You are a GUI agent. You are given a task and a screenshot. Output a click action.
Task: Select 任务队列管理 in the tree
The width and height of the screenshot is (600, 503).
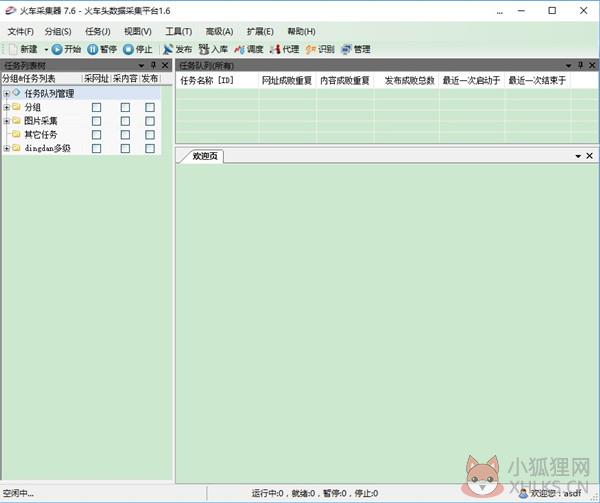[49, 93]
